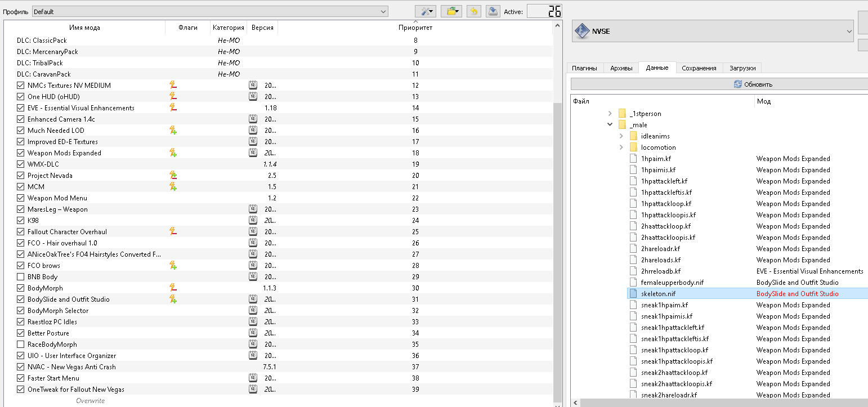Click the flag icon for Project Nevada
Image resolution: width=868 pixels, height=407 pixels.
click(173, 176)
